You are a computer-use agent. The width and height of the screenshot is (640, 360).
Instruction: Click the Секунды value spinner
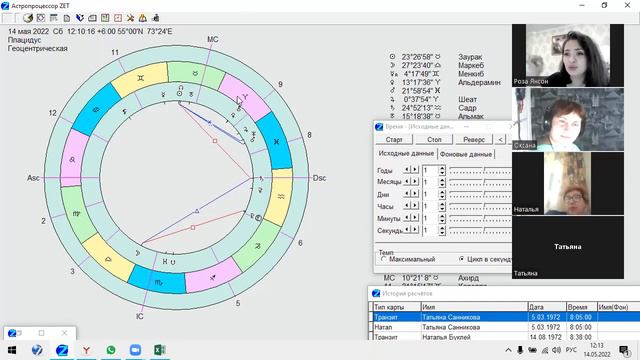point(442,230)
